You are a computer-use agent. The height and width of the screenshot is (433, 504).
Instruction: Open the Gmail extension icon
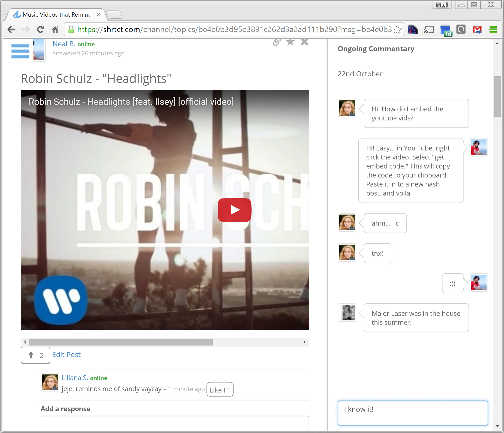coord(477,30)
